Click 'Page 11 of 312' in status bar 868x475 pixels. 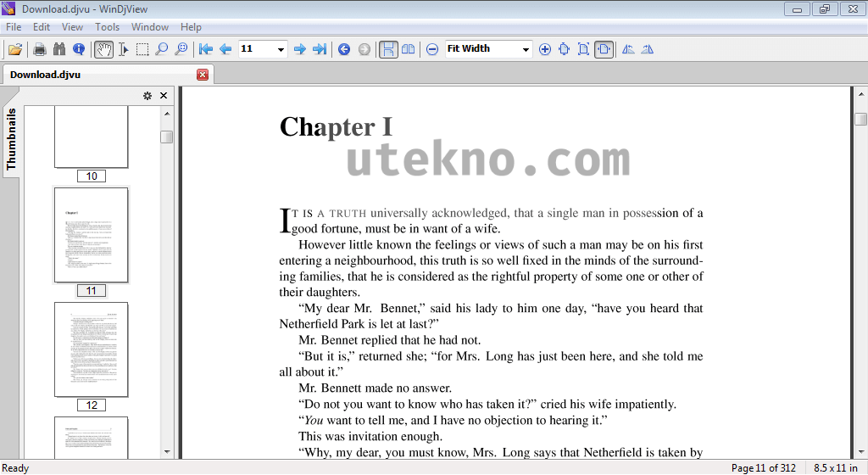pyautogui.click(x=764, y=468)
